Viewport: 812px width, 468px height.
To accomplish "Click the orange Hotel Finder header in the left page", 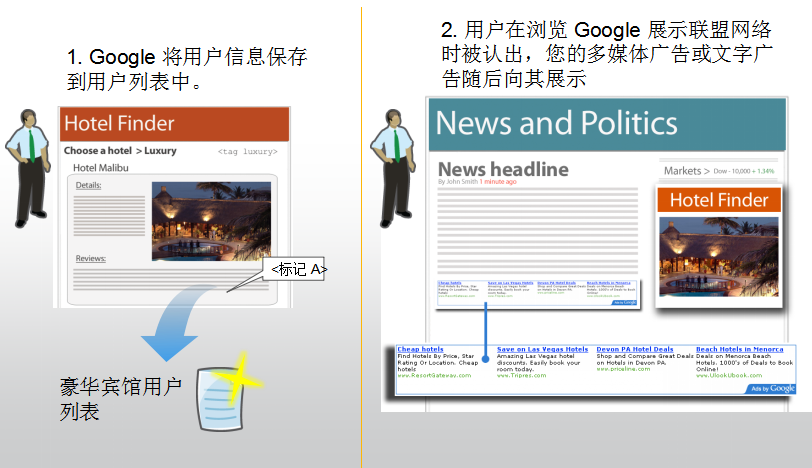I will [x=175, y=124].
